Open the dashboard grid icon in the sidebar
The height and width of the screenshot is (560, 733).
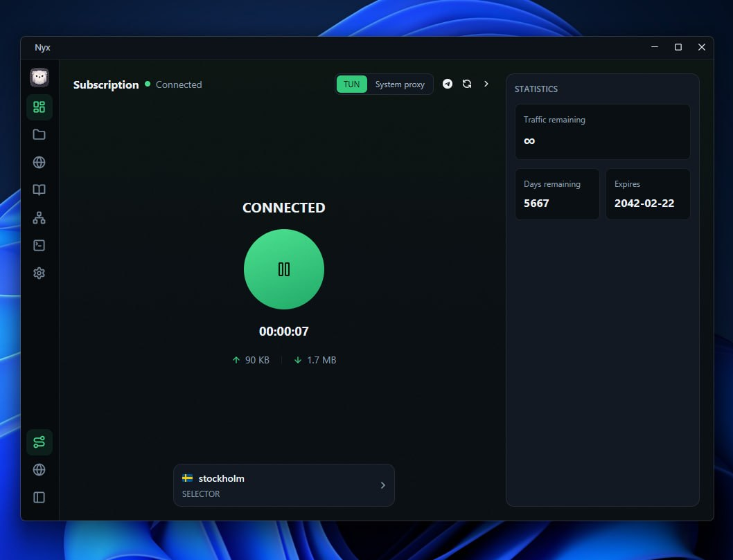pyautogui.click(x=39, y=107)
